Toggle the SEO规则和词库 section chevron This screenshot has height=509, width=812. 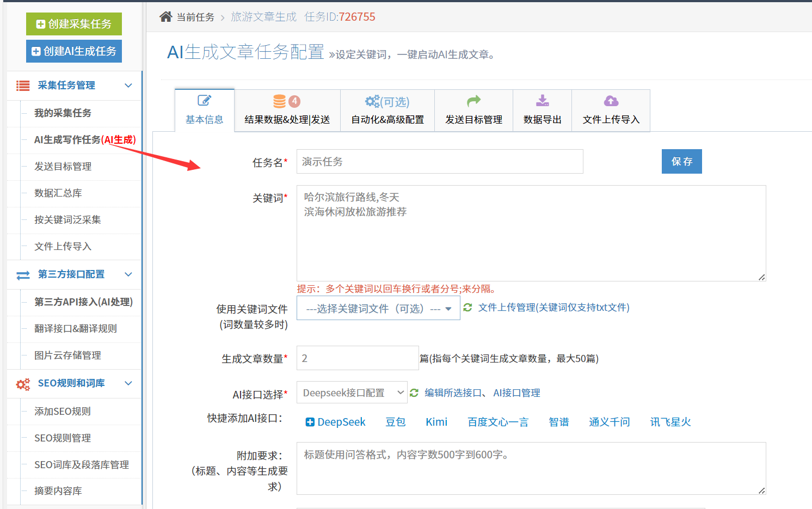[x=128, y=383]
